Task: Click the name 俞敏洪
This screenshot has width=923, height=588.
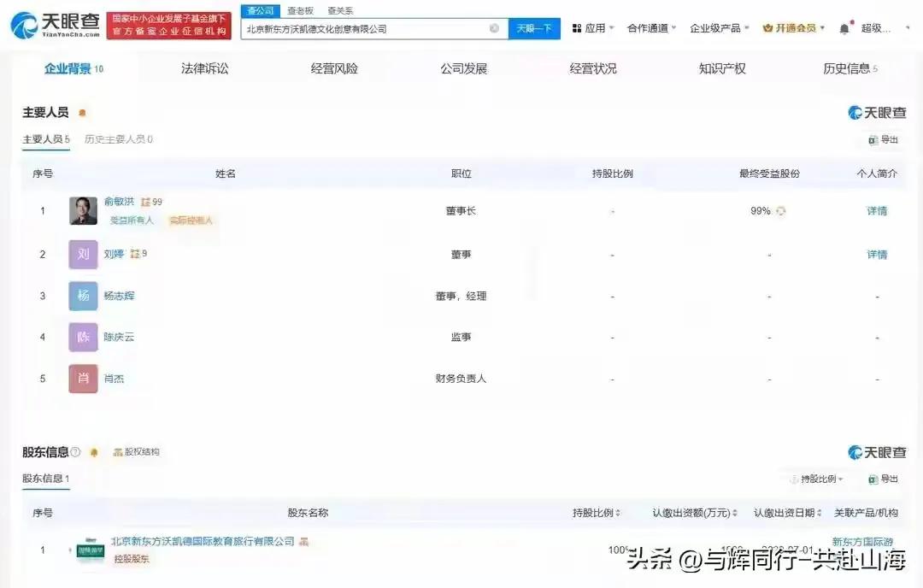Action: click(x=119, y=202)
